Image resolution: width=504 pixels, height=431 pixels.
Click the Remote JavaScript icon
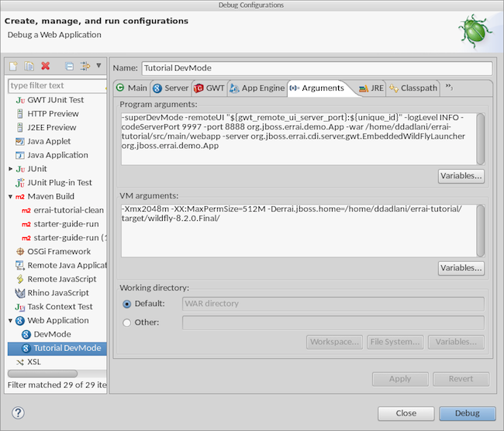(20, 279)
